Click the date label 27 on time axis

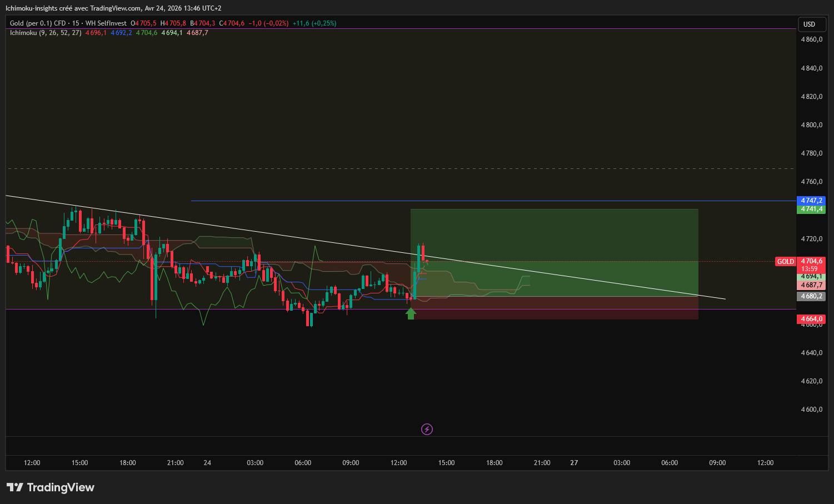coord(574,463)
